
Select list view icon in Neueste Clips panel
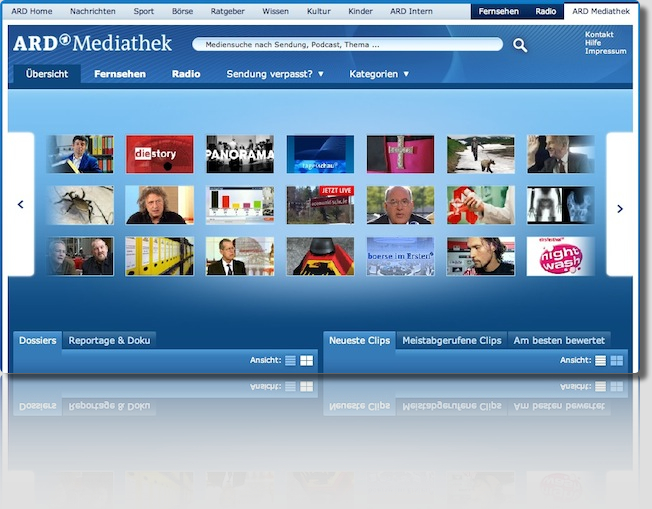tap(600, 361)
